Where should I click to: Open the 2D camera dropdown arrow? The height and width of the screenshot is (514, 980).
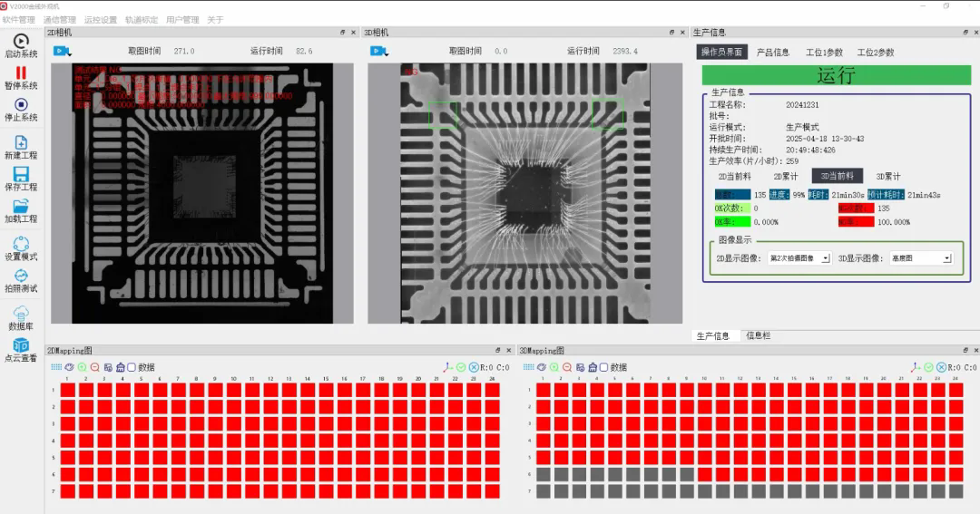click(x=69, y=53)
